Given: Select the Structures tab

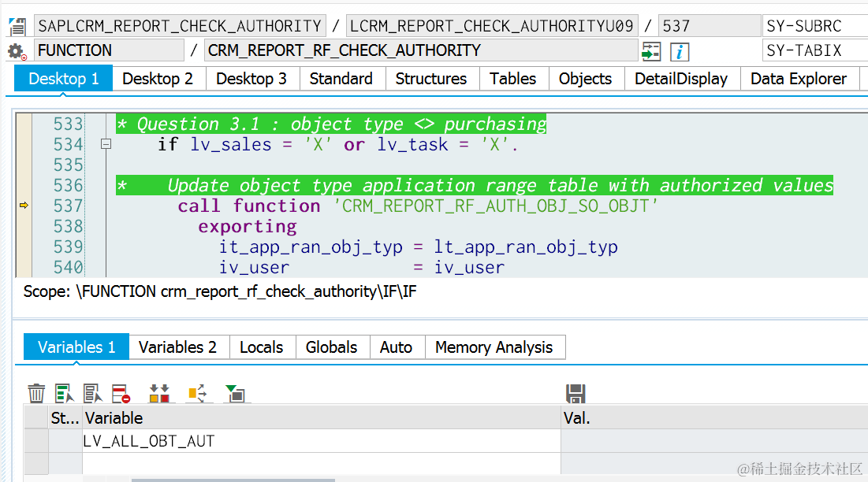Looking at the screenshot, I should pos(431,79).
